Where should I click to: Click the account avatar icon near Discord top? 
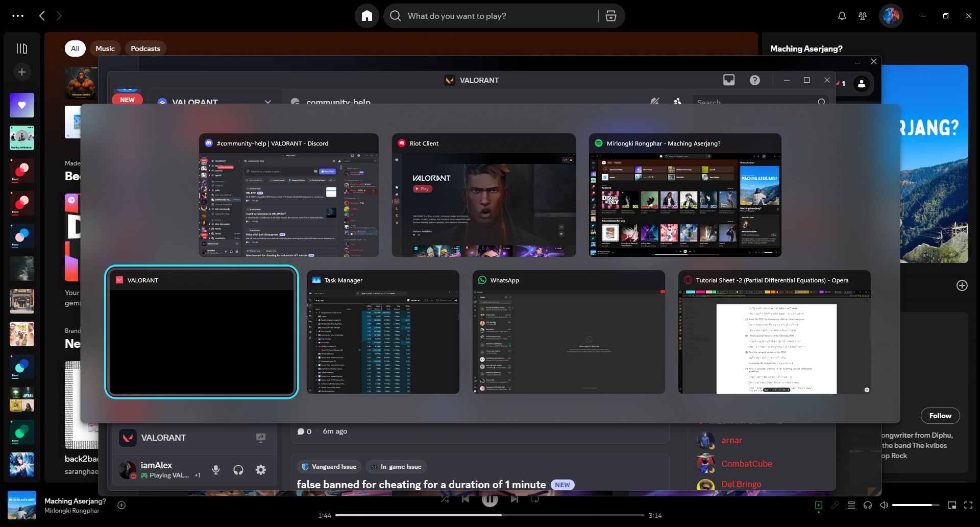[862, 84]
